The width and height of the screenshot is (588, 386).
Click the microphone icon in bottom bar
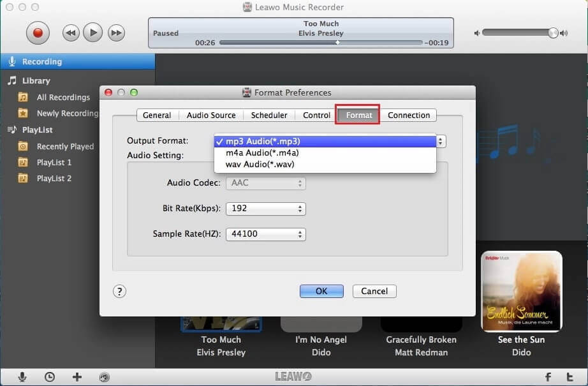point(22,377)
